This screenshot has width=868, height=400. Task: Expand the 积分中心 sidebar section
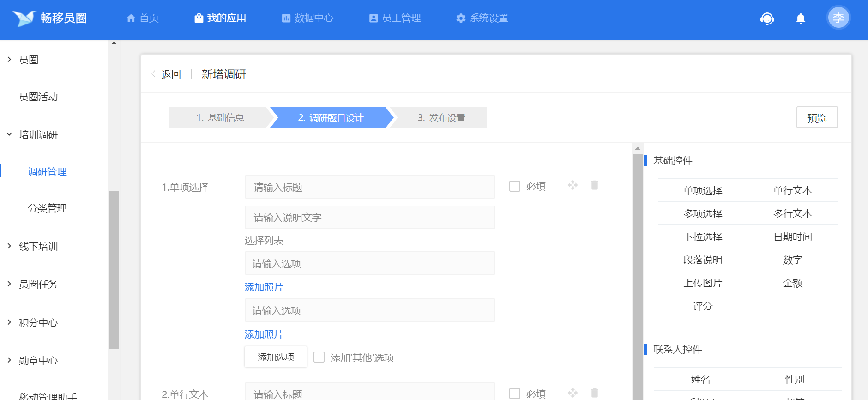point(9,322)
